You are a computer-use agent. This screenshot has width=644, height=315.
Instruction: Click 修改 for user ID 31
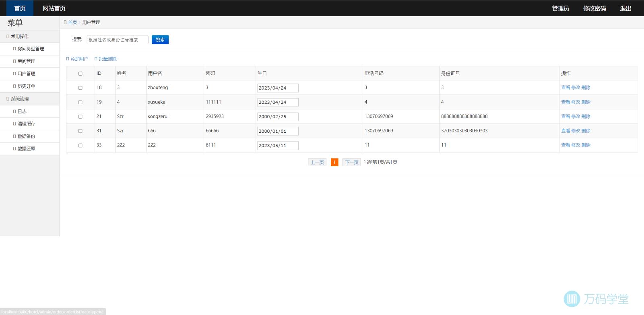tap(576, 131)
